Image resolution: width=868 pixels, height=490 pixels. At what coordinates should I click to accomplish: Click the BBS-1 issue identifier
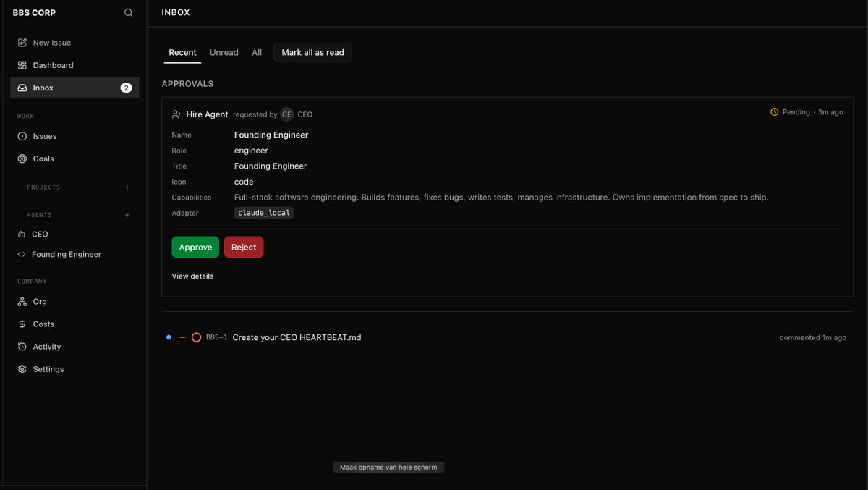tap(216, 337)
